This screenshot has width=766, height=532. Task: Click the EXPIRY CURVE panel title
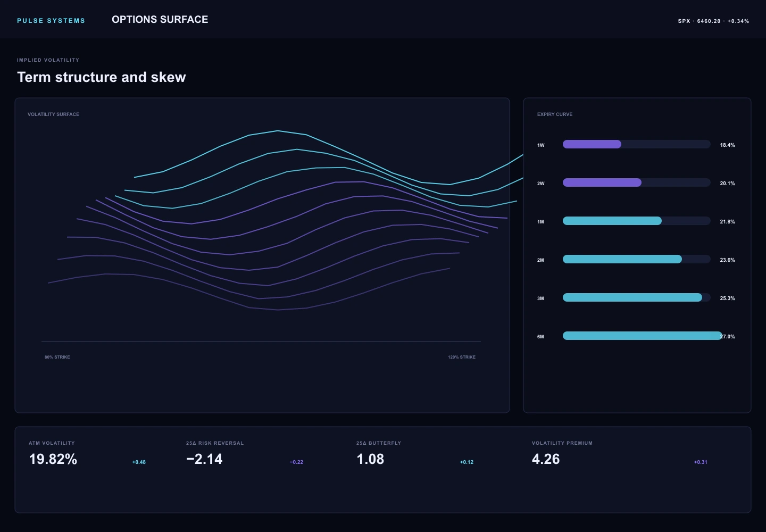click(555, 114)
